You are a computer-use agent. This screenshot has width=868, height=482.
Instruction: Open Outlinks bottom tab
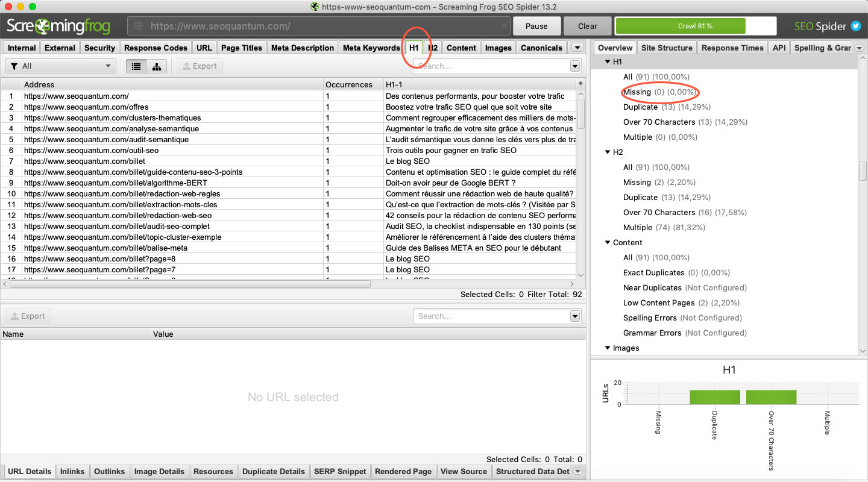click(x=110, y=471)
